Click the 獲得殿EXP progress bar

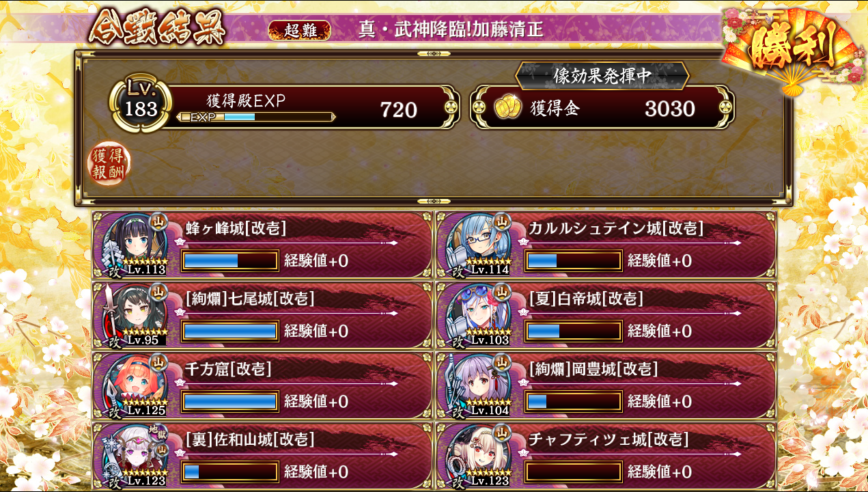click(256, 117)
